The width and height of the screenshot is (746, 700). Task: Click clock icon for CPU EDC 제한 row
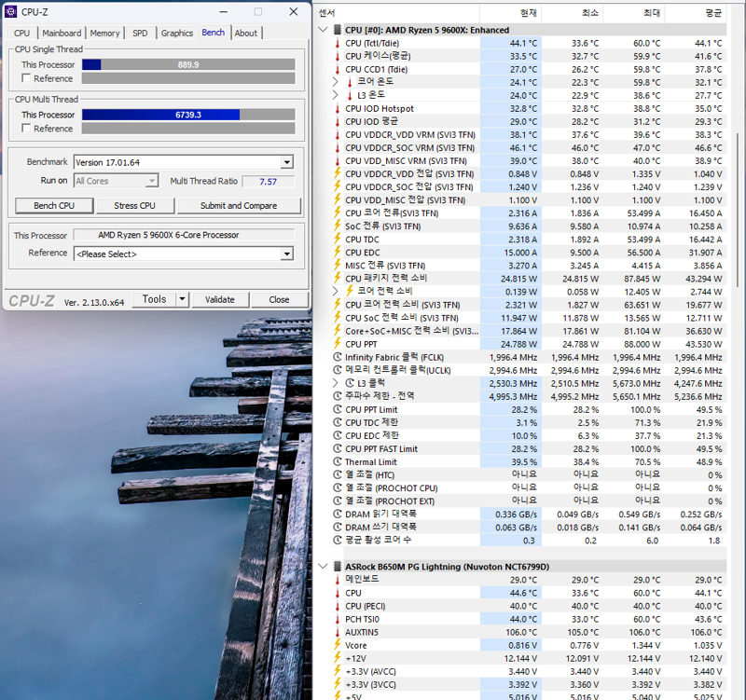pos(338,435)
